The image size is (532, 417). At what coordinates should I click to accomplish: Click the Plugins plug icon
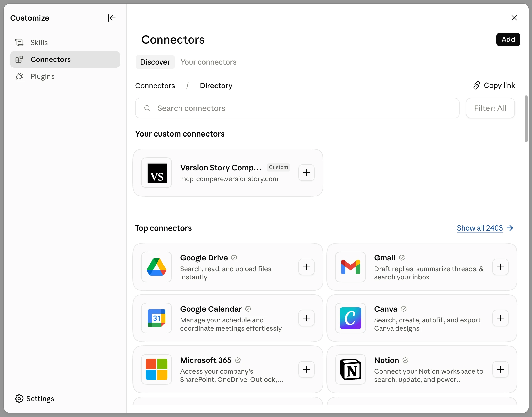19,76
